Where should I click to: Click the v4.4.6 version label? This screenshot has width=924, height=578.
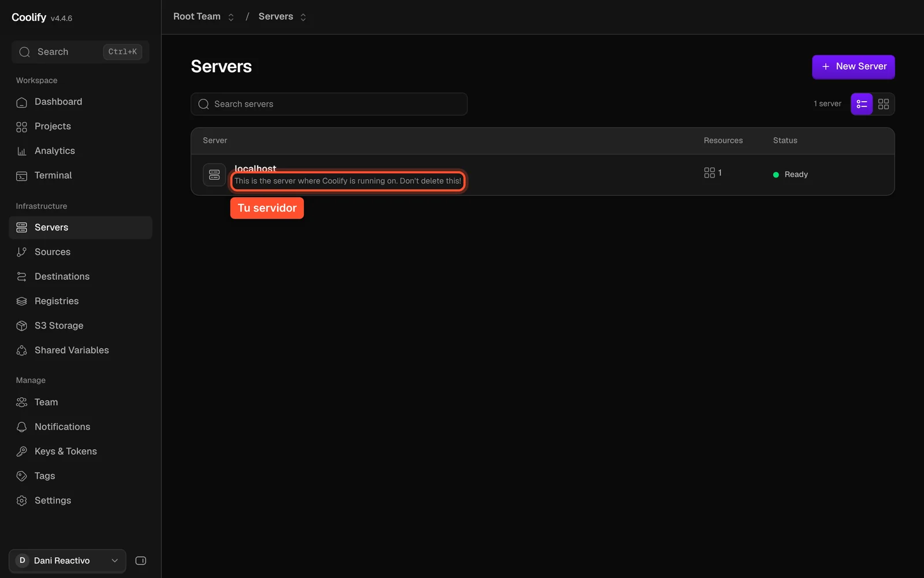coord(61,18)
